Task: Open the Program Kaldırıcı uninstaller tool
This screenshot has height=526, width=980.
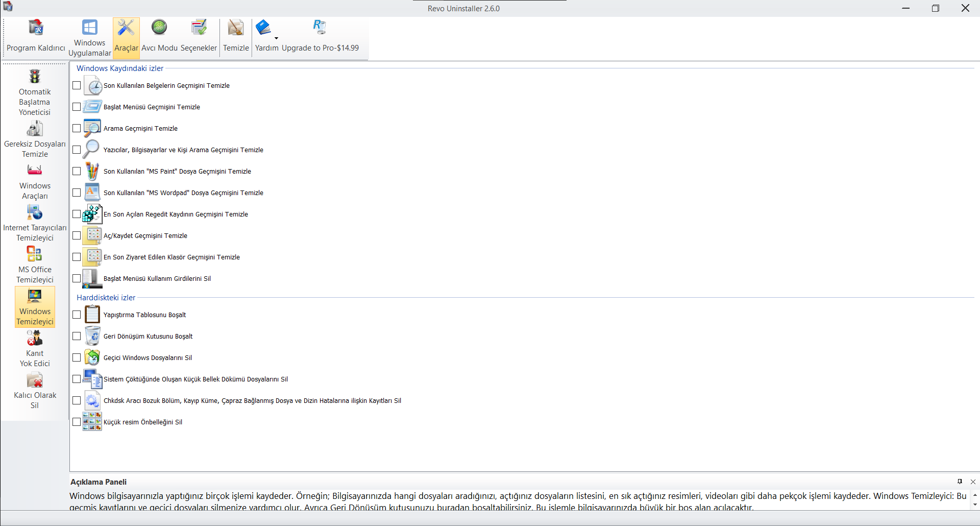Action: [36, 37]
